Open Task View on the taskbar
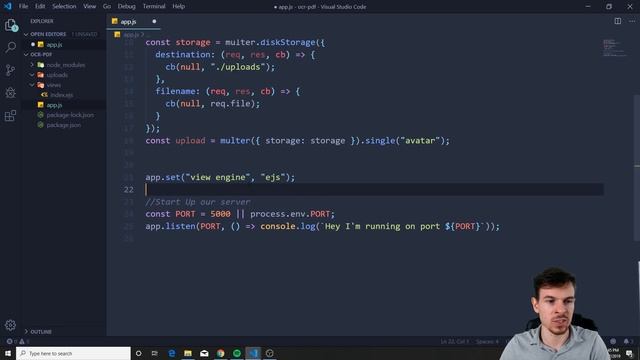Viewport: 640px width, 360px height. [154, 353]
